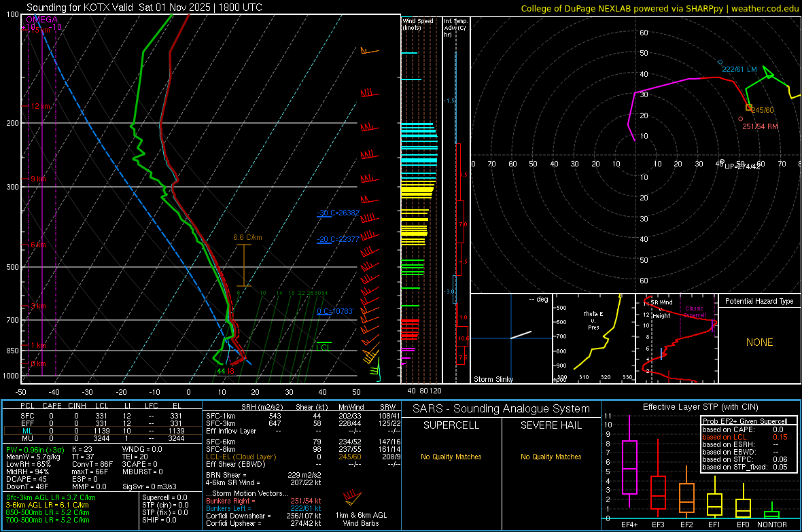802x532 pixels.
Task: Click the 'SARS - Sounding Analogue System' title
Action: tap(501, 409)
